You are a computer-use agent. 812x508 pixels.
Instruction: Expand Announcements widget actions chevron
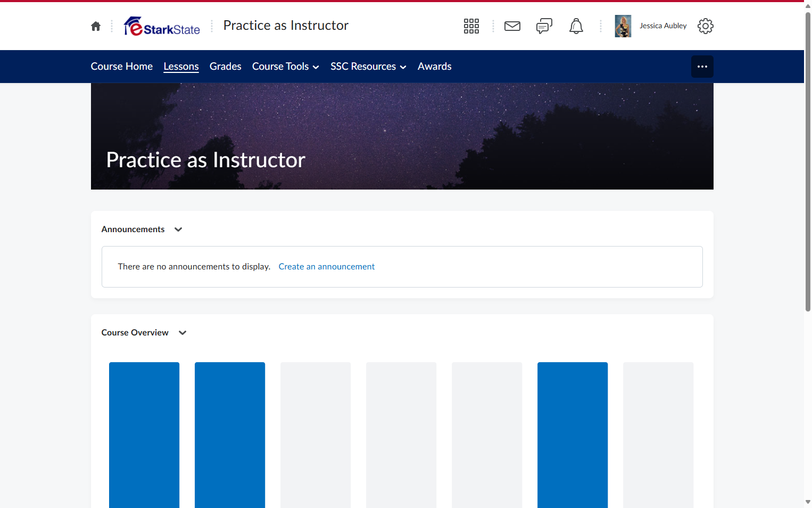[178, 230]
